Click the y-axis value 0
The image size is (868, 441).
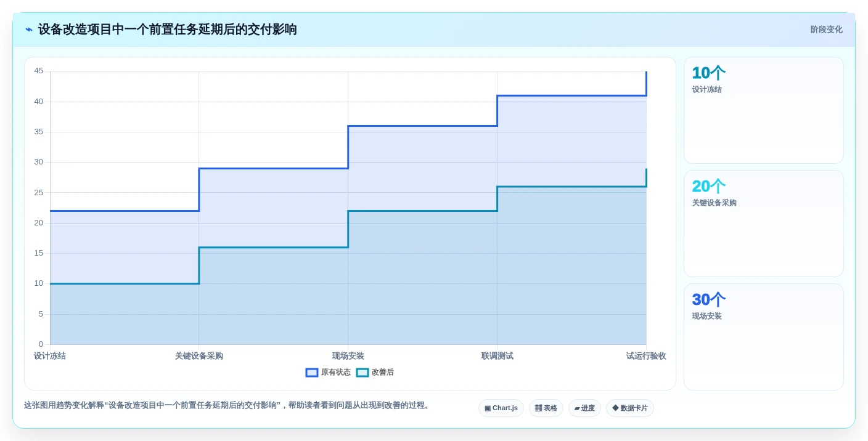(41, 344)
